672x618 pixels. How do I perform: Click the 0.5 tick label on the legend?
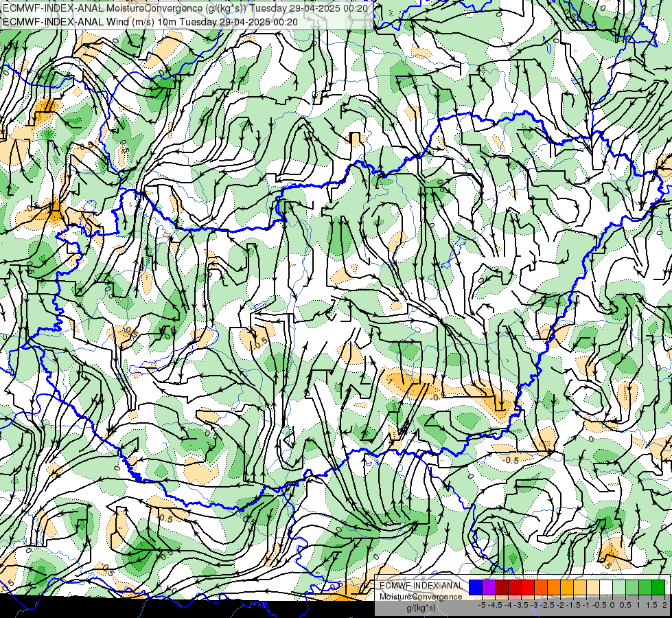point(625,605)
